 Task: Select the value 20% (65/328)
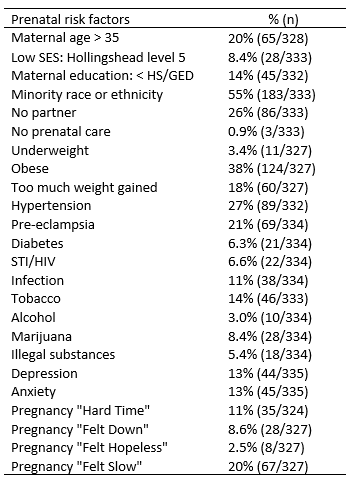pos(268,39)
